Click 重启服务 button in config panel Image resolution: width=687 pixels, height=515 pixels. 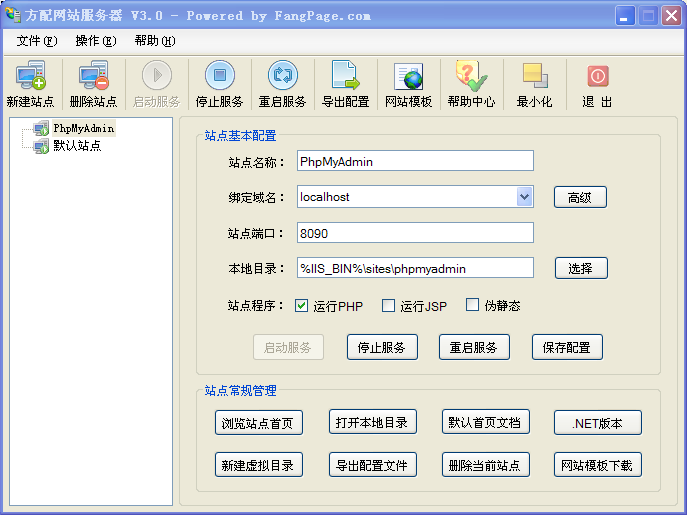tap(474, 347)
